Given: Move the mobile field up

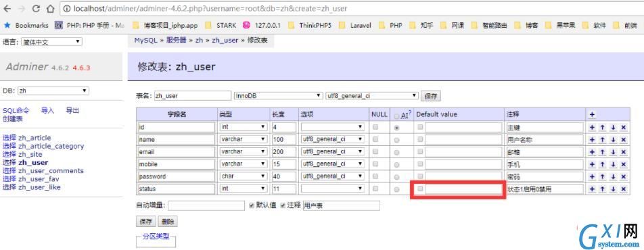Looking at the screenshot, I should click(x=603, y=164).
